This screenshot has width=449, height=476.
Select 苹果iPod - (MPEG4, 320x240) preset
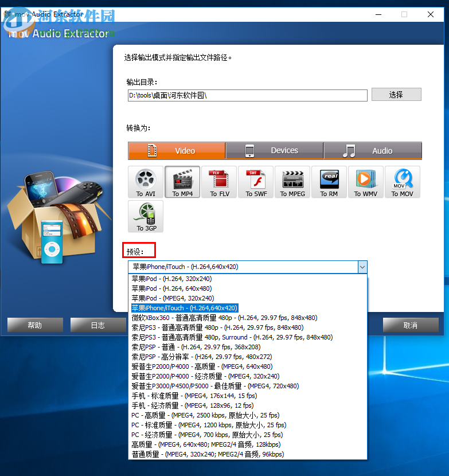[x=248, y=298]
